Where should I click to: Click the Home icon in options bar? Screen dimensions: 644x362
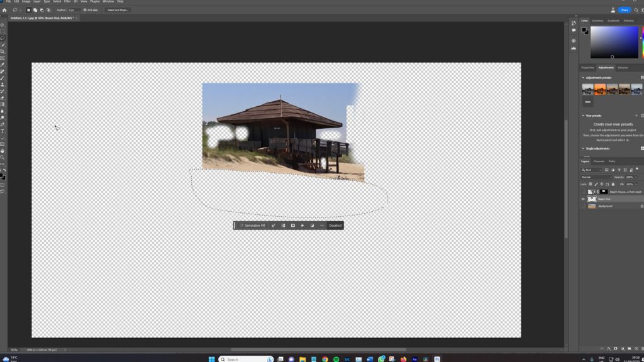tap(4, 10)
